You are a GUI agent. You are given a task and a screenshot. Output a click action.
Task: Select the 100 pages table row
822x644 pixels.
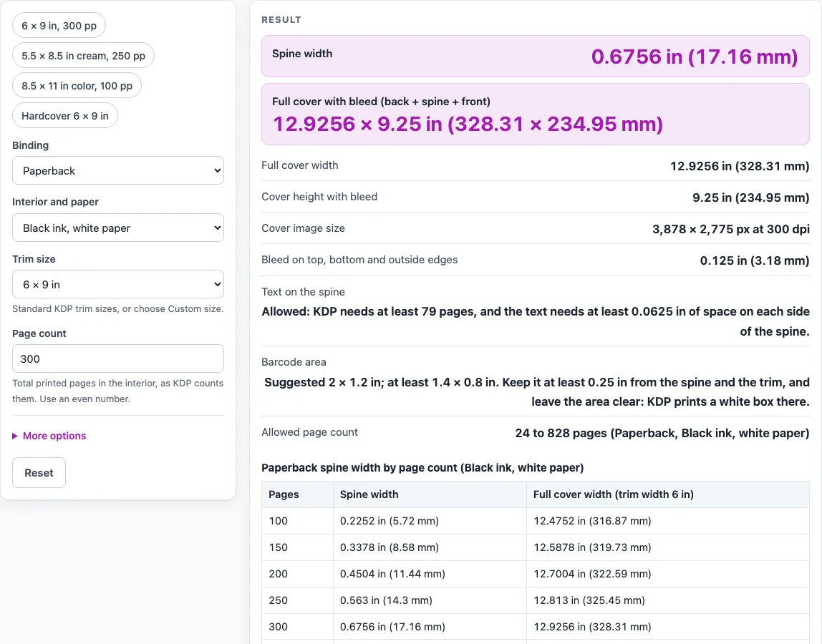tap(536, 521)
